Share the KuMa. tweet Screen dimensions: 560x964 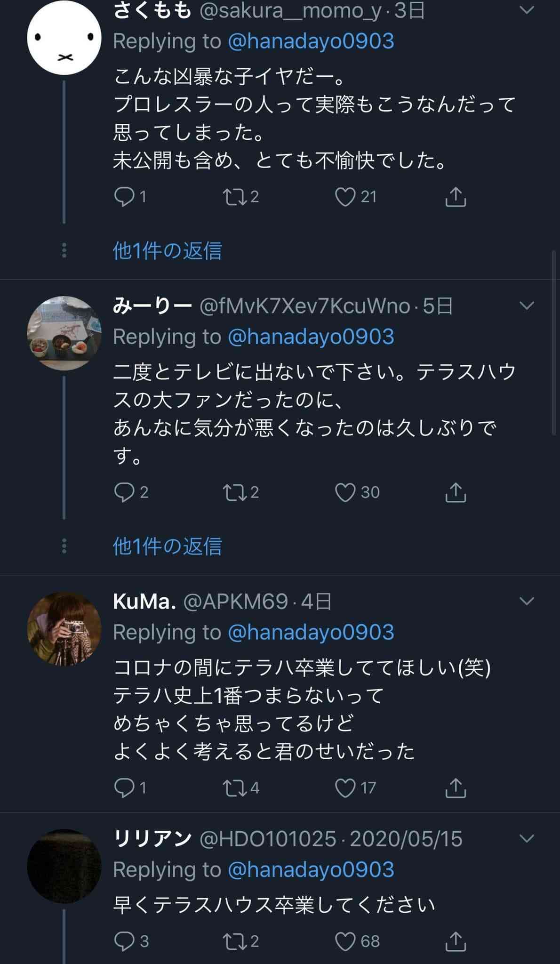point(455,788)
